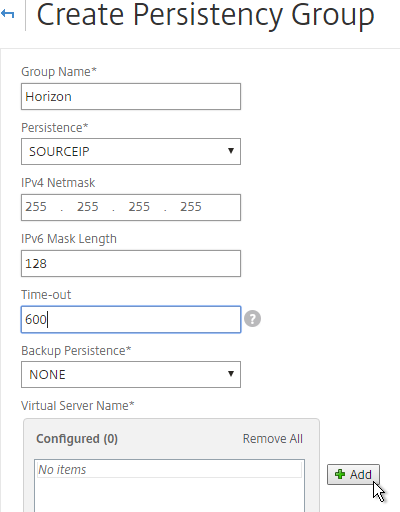Image resolution: width=400 pixels, height=512 pixels.
Task: Click the IPv4 Netmask label
Action: pos(58,183)
